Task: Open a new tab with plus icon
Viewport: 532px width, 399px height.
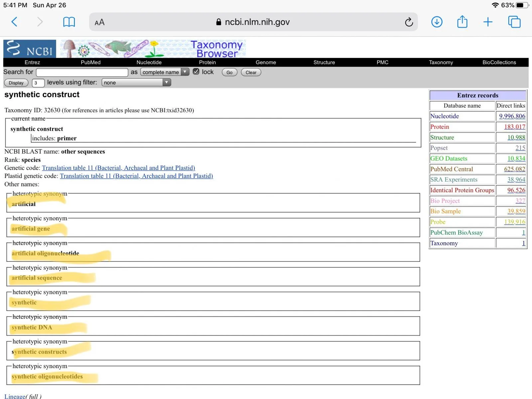Action: [x=488, y=22]
